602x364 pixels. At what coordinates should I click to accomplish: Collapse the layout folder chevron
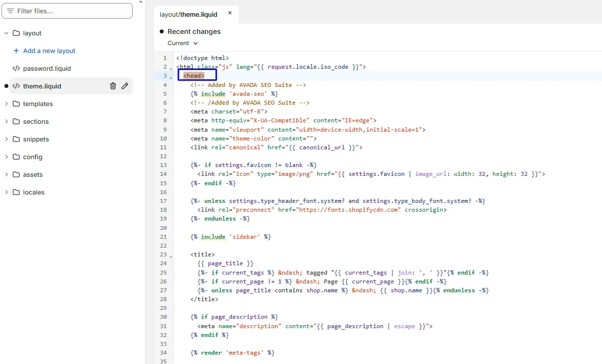click(6, 33)
